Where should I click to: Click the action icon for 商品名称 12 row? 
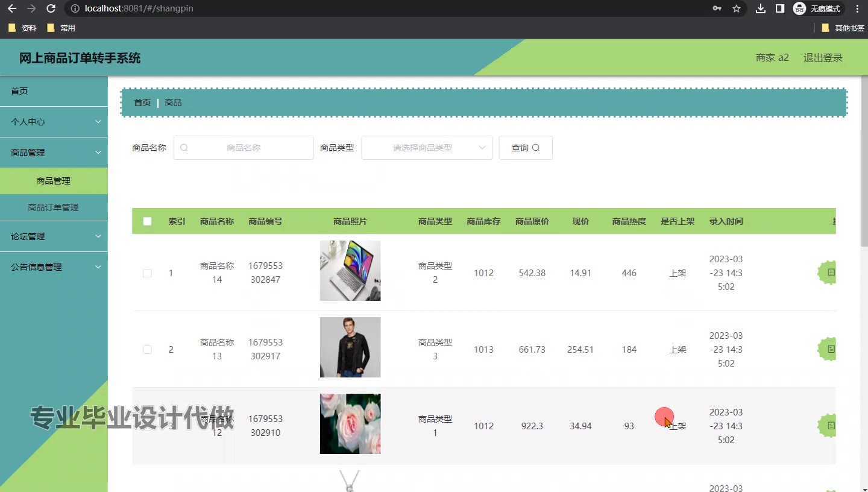pyautogui.click(x=827, y=426)
